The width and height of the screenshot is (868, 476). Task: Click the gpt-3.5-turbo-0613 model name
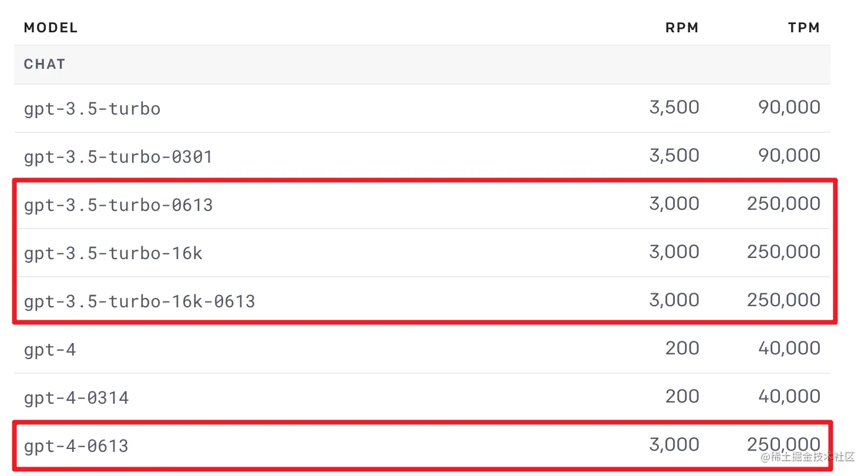(118, 205)
